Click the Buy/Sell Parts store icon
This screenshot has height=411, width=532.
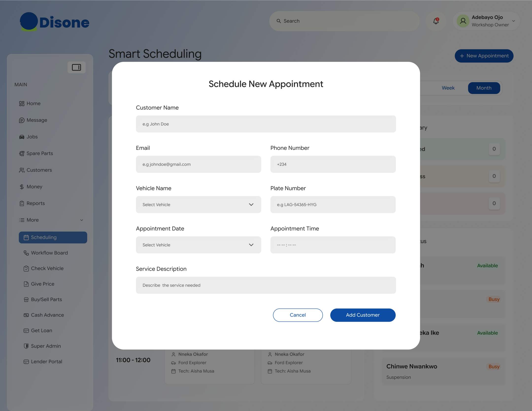click(26, 300)
